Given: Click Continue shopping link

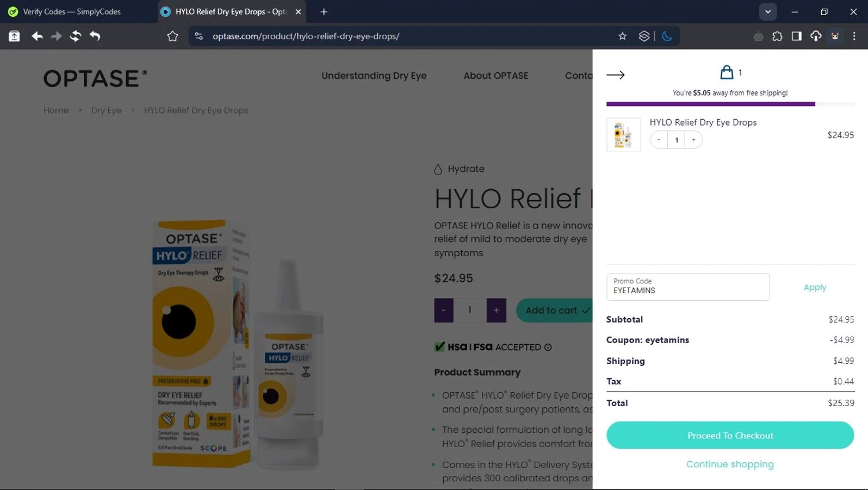Looking at the screenshot, I should pyautogui.click(x=730, y=464).
